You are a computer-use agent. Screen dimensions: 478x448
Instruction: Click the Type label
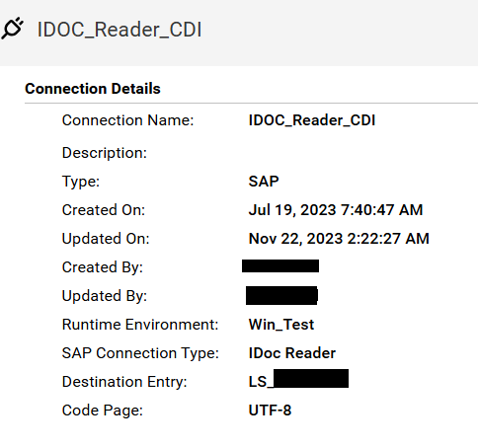tap(81, 182)
